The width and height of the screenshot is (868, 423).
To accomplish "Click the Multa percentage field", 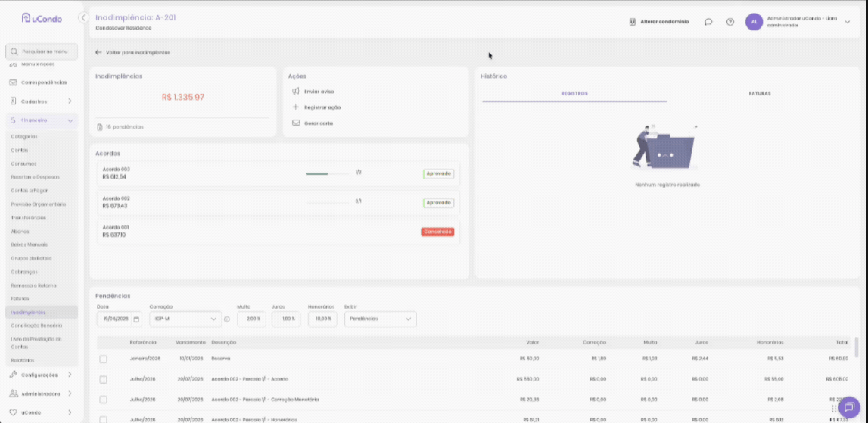I will click(251, 319).
